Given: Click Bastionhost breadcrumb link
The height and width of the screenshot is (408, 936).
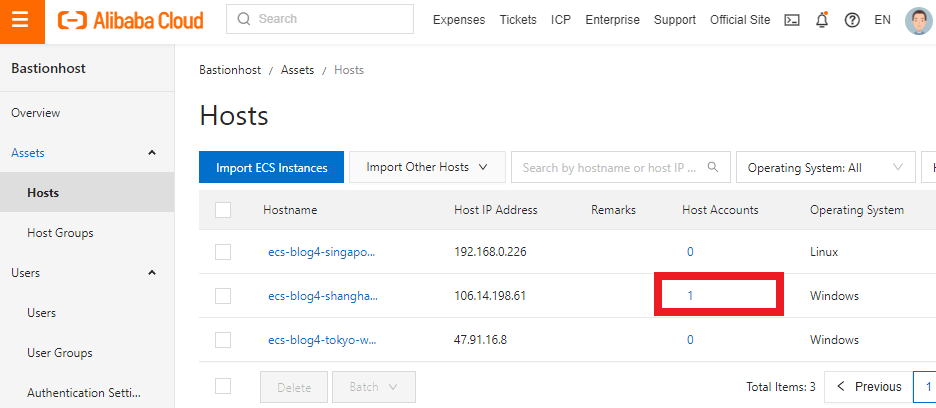Looking at the screenshot, I should 230,70.
